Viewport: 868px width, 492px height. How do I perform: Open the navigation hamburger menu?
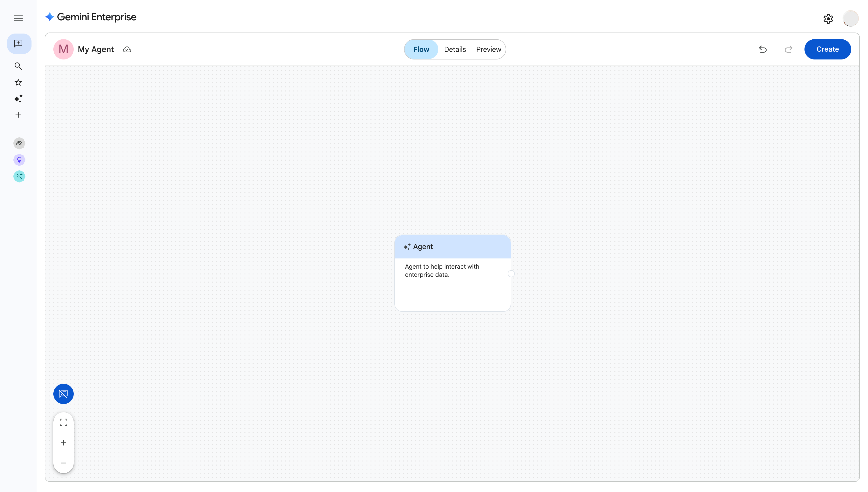pyautogui.click(x=18, y=18)
